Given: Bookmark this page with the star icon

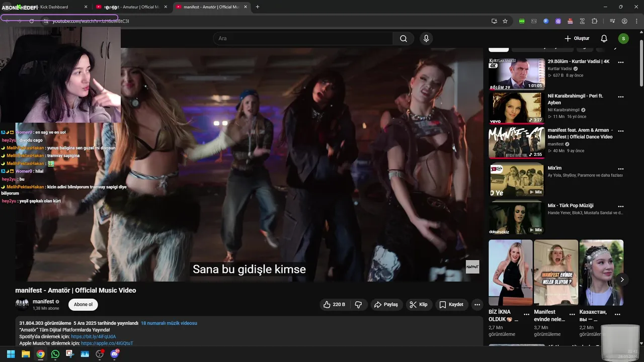Looking at the screenshot, I should click(505, 21).
